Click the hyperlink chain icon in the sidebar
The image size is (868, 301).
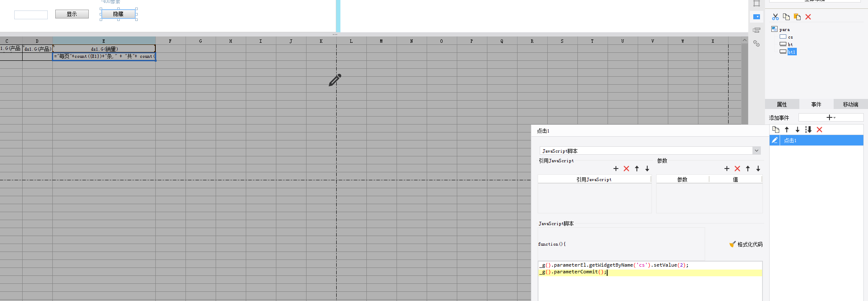(756, 43)
